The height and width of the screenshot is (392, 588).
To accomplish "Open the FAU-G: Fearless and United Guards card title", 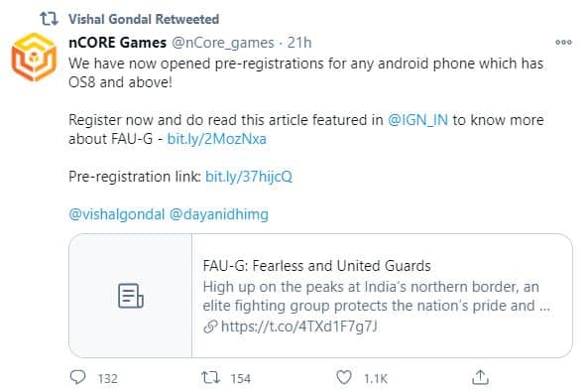I will (x=317, y=266).
